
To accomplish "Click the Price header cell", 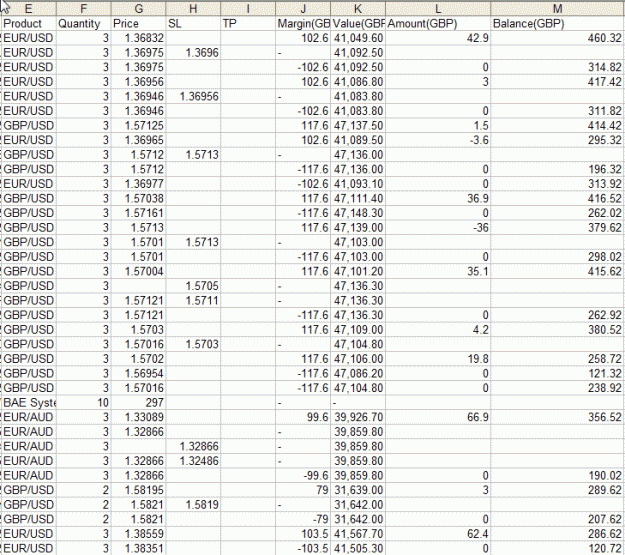I will 138,24.
